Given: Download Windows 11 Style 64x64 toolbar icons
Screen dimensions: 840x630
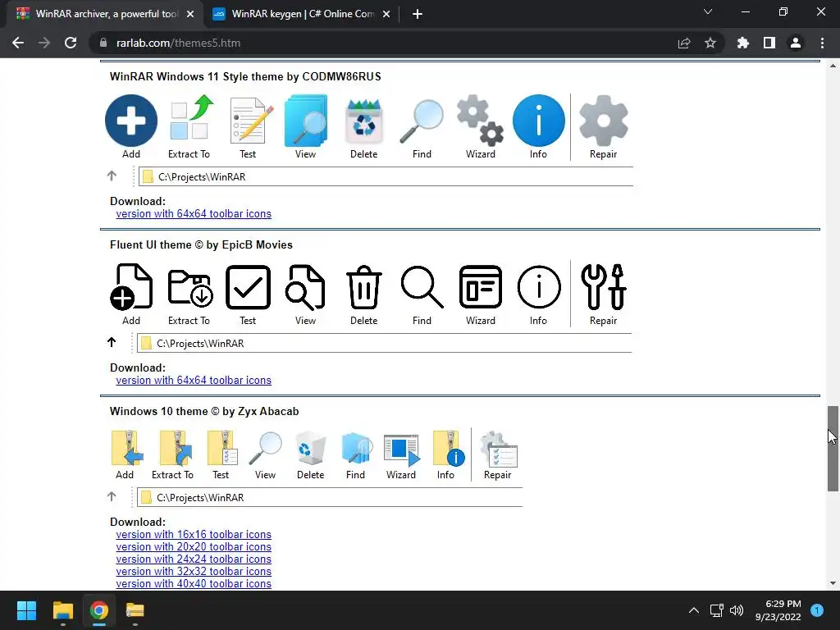Looking at the screenshot, I should point(194,214).
